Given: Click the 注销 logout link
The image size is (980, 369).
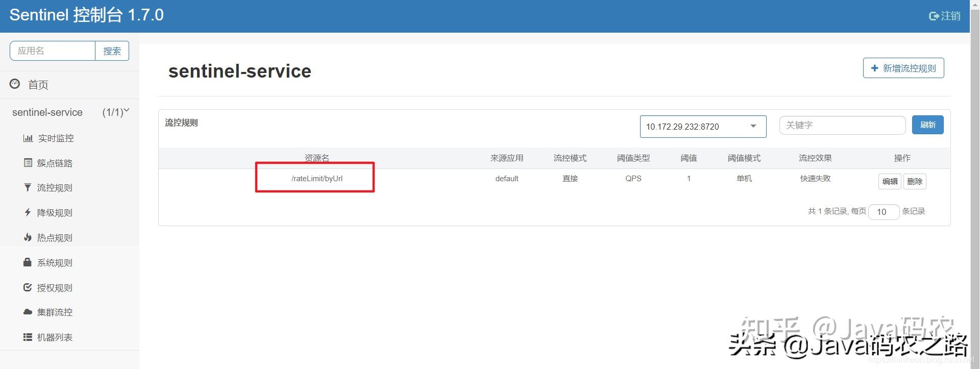Looking at the screenshot, I should pyautogui.click(x=945, y=16).
